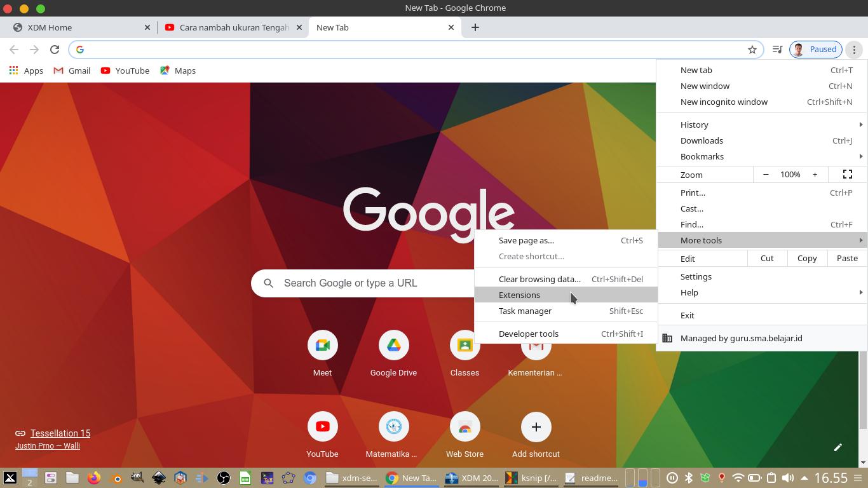Screen dimensions: 868x488
Task: Open Task manager from submenu
Action: point(566,311)
